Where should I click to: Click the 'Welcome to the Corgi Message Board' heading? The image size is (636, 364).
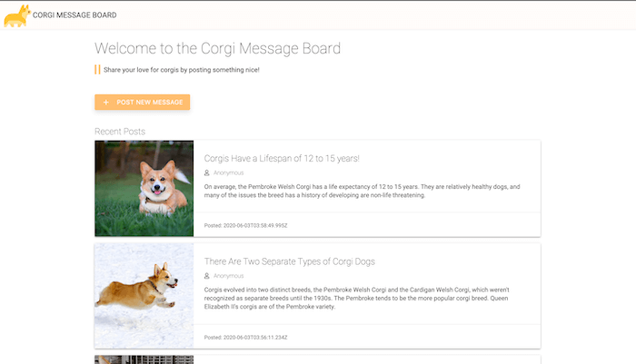(217, 48)
